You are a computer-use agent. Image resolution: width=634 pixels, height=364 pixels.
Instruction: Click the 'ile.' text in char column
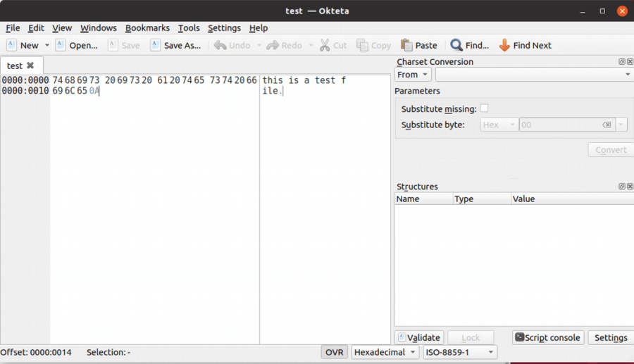272,91
